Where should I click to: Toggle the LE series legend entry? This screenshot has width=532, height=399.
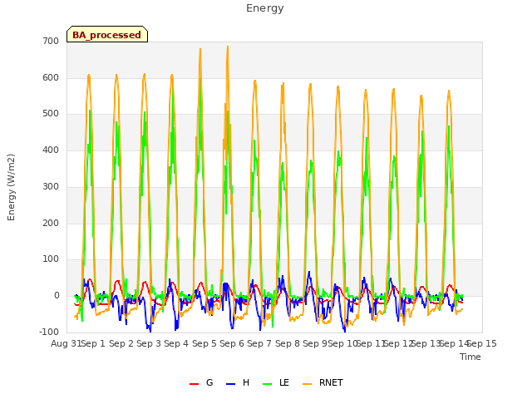(276, 382)
